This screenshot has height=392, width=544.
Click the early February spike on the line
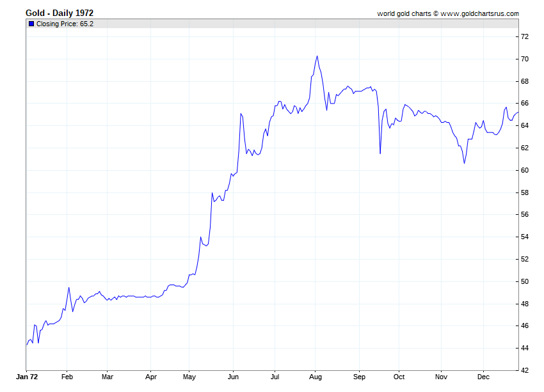(68, 288)
